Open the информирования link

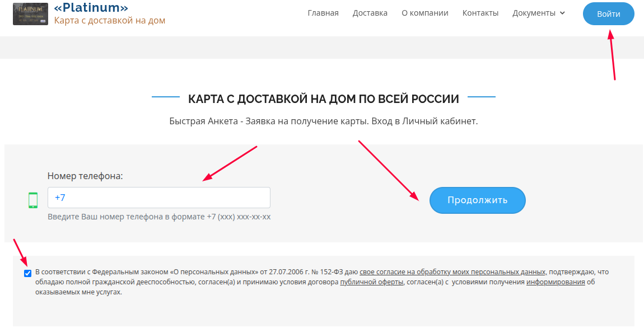click(x=556, y=282)
